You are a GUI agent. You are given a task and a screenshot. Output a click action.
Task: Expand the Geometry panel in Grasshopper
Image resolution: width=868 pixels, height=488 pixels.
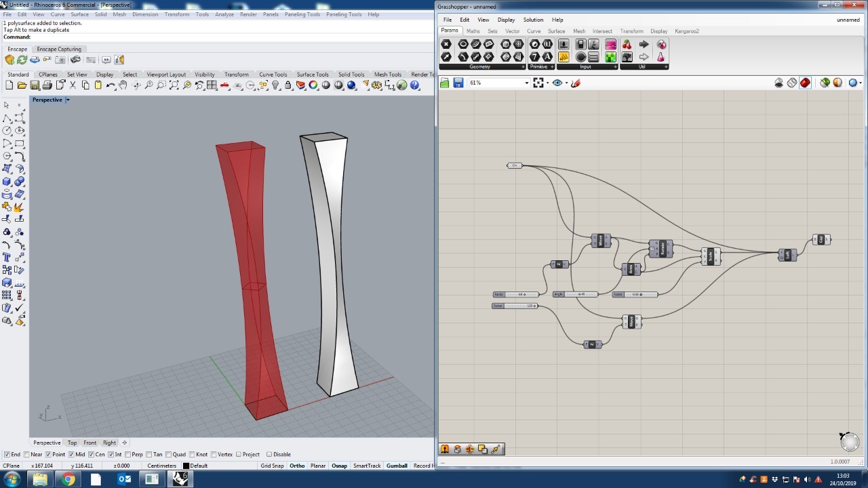coord(523,66)
